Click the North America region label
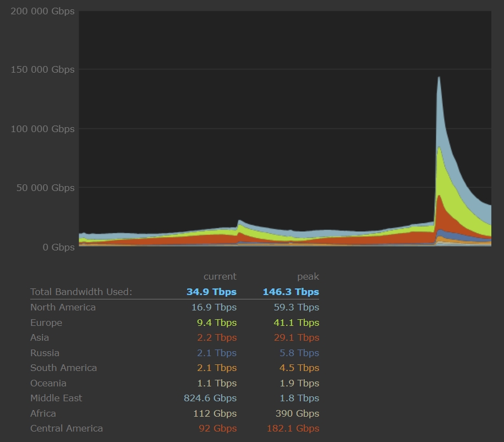Image resolution: width=504 pixels, height=442 pixels. 63,307
